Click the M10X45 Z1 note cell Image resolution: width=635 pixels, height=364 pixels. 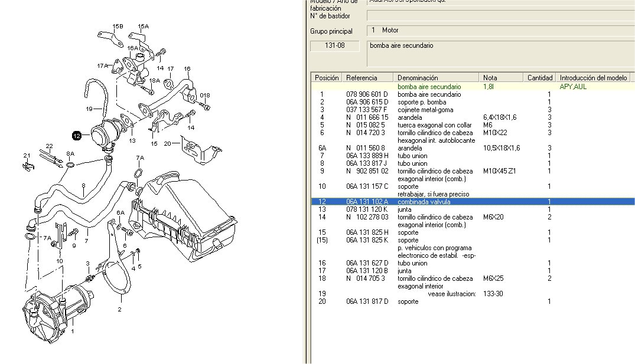499,171
